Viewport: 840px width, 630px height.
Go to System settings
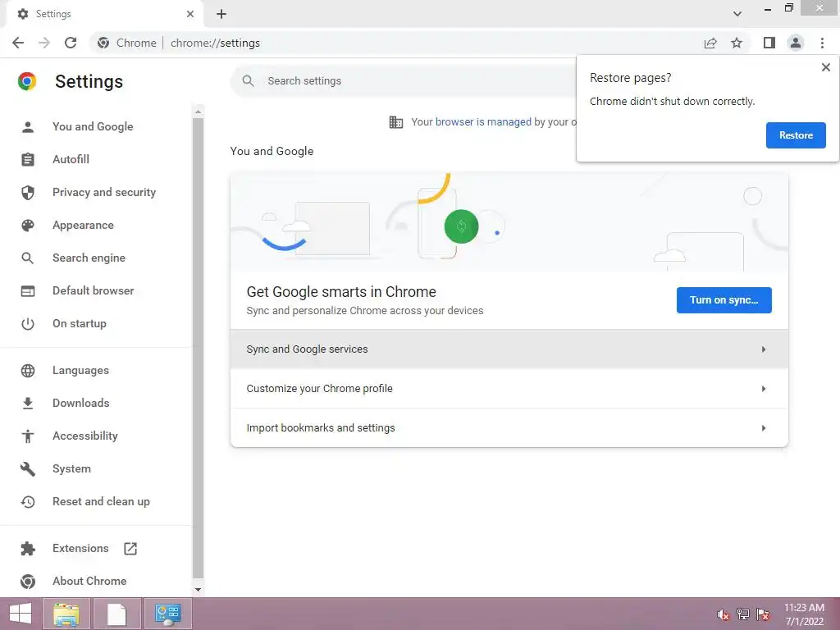71,468
